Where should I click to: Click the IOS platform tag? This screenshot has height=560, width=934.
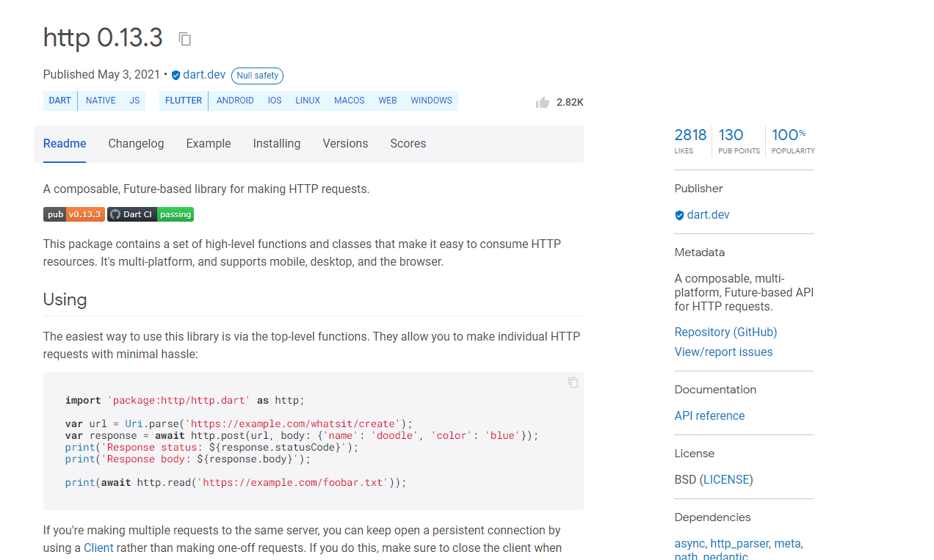pyautogui.click(x=275, y=101)
